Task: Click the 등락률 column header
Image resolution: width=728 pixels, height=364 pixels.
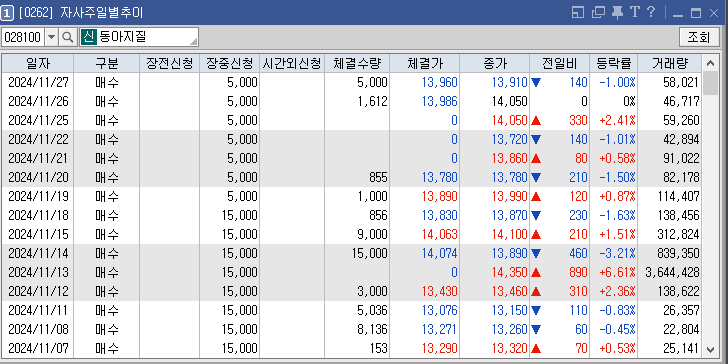Action: pos(613,63)
